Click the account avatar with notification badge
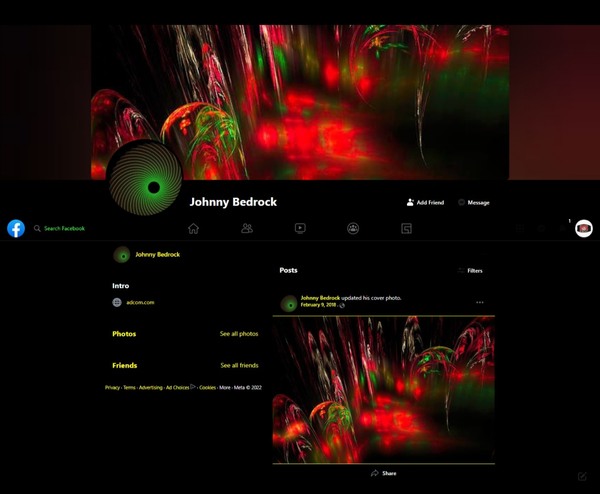 (584, 228)
